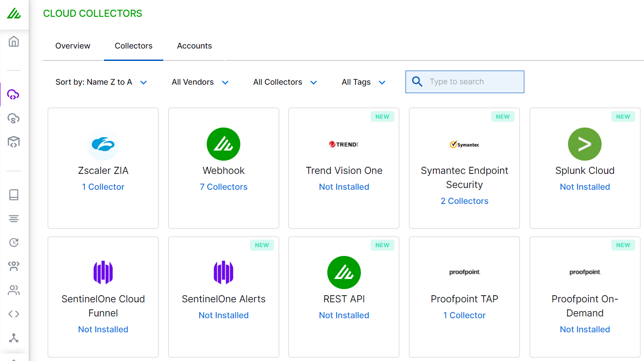The width and height of the screenshot is (644, 361).
Task: Click Not Installed under SentinelOne Alerts
Action: (224, 315)
